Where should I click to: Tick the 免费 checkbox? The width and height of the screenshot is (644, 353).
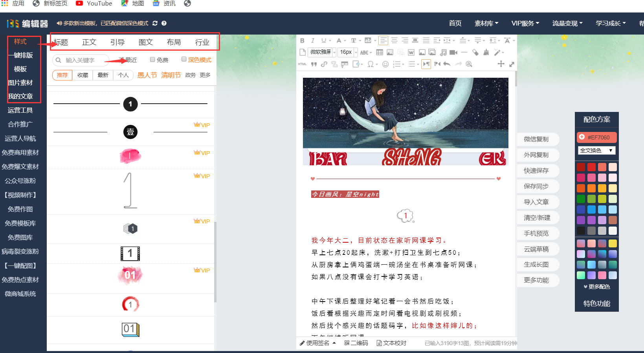point(152,59)
